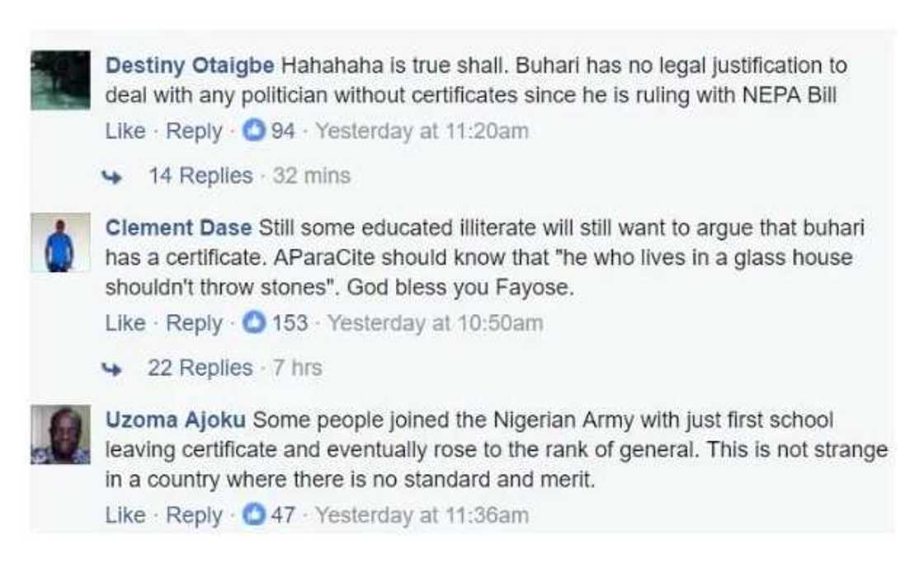The image size is (924, 563).
Task: Click the Yesterday at 11:36am timestamp
Action: (x=422, y=515)
